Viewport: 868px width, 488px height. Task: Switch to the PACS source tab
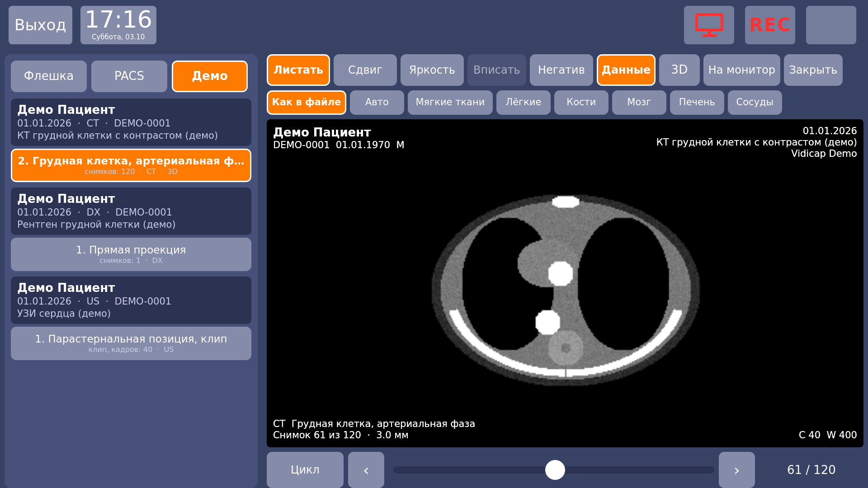point(129,76)
